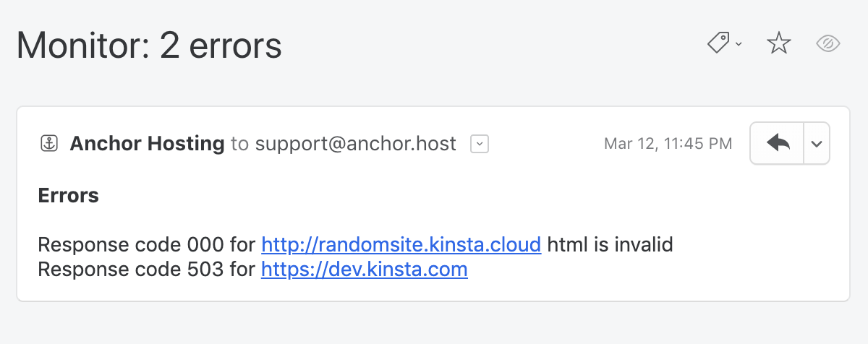Click the text html is invalid
Image resolution: width=868 pixels, height=344 pixels.
(x=610, y=245)
